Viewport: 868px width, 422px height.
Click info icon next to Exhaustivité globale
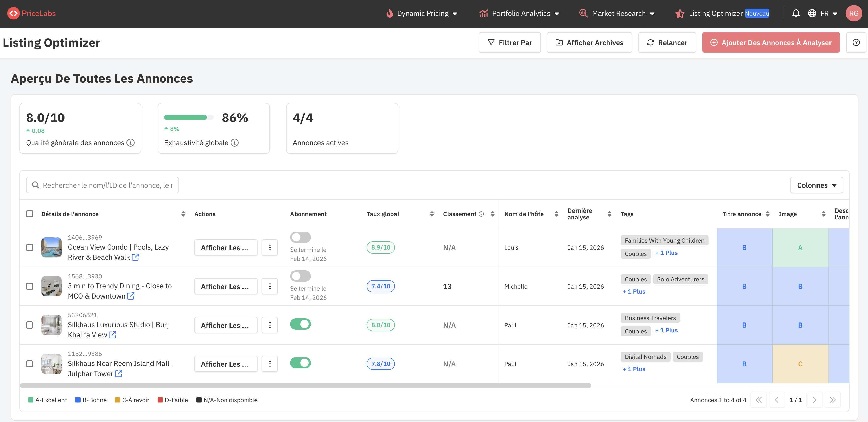click(x=235, y=143)
